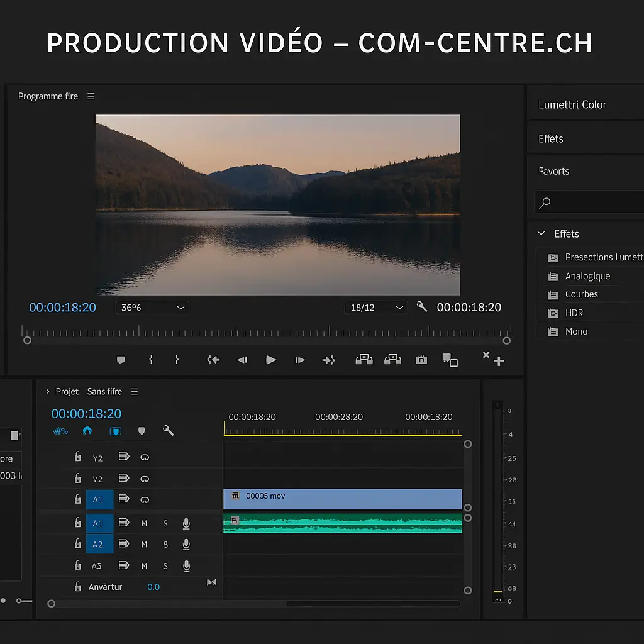644x644 pixels.
Task: Mute audio track A2
Action: (144, 545)
